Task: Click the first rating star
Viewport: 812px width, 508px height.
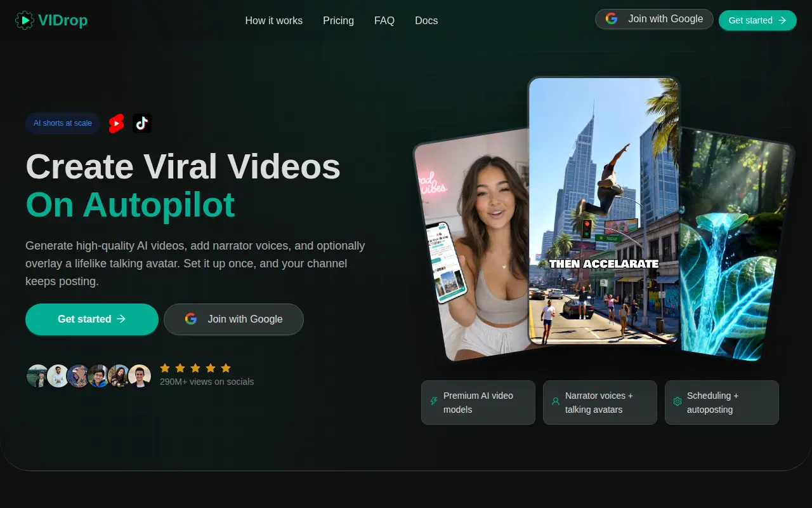Action: (165, 368)
